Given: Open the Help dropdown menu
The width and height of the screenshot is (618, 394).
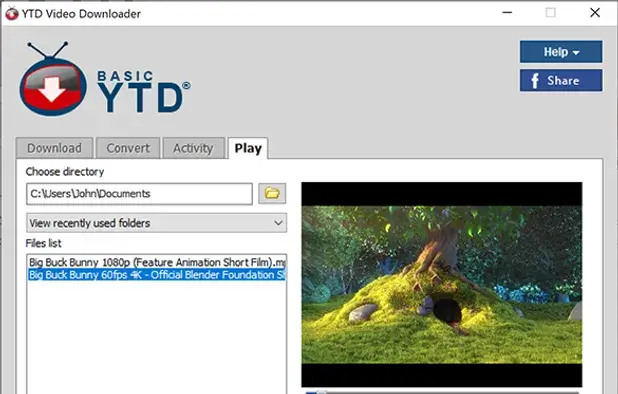Looking at the screenshot, I should pos(561,52).
